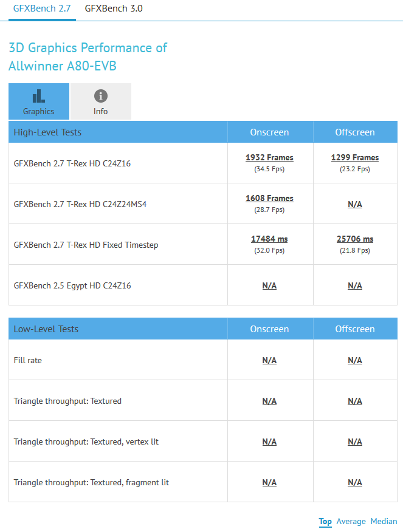Screen dimensions: 403x532
Task: Select the Median results view
Action: pyautogui.click(x=384, y=522)
